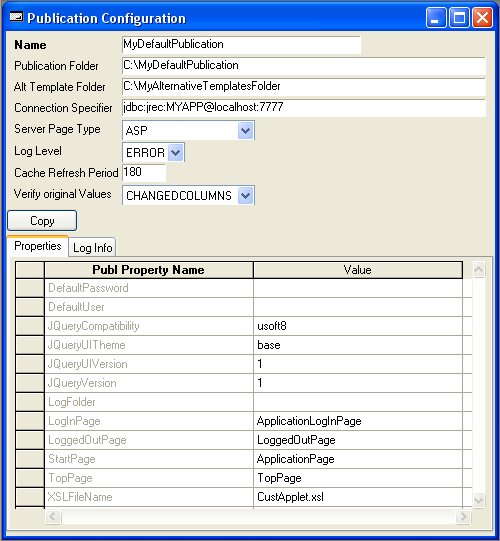Click the horizontal scrollbar left arrow

tap(53, 517)
